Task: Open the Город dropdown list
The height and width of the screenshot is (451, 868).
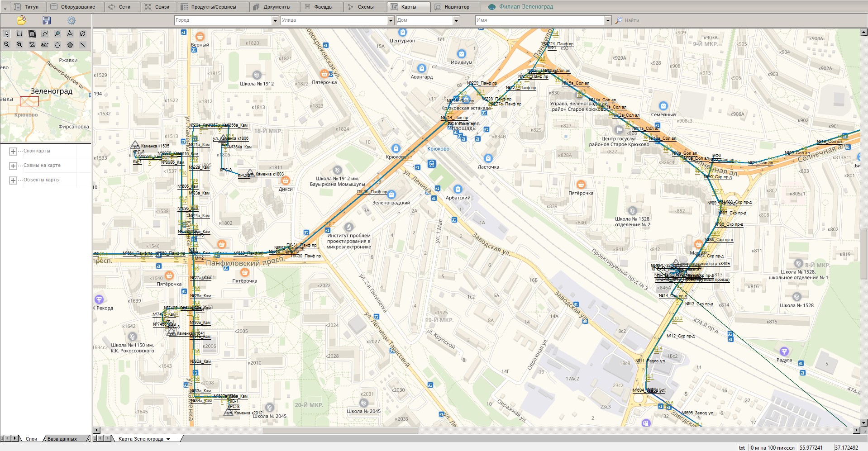Action: (275, 20)
